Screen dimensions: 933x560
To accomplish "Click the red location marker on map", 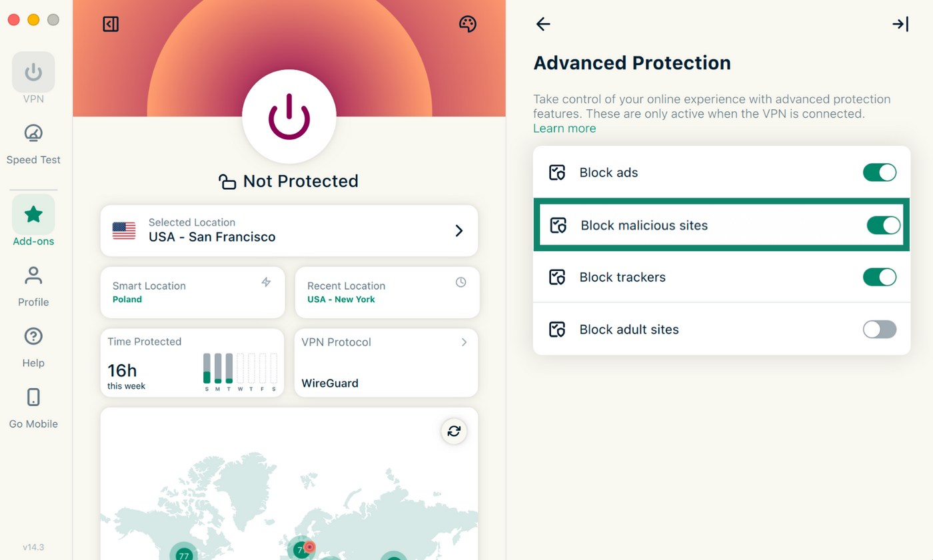I will tap(309, 547).
